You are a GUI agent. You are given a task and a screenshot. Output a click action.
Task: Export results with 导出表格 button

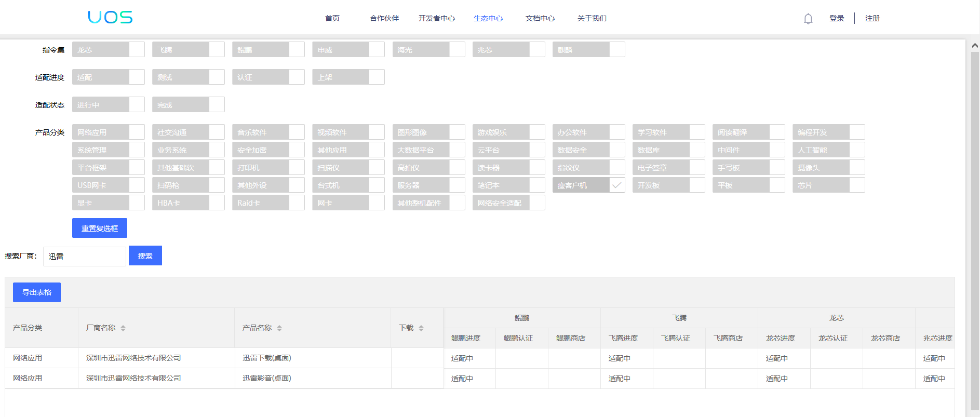pyautogui.click(x=37, y=292)
